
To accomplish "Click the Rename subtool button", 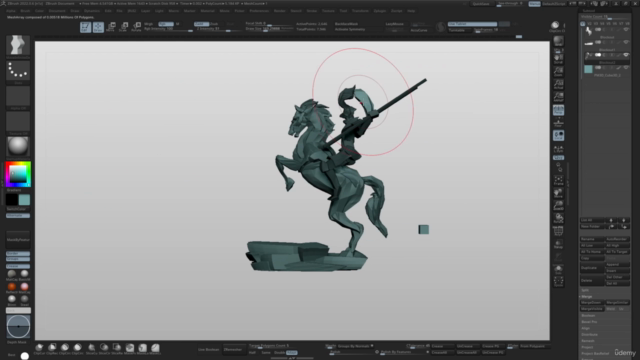I will (x=592, y=239).
